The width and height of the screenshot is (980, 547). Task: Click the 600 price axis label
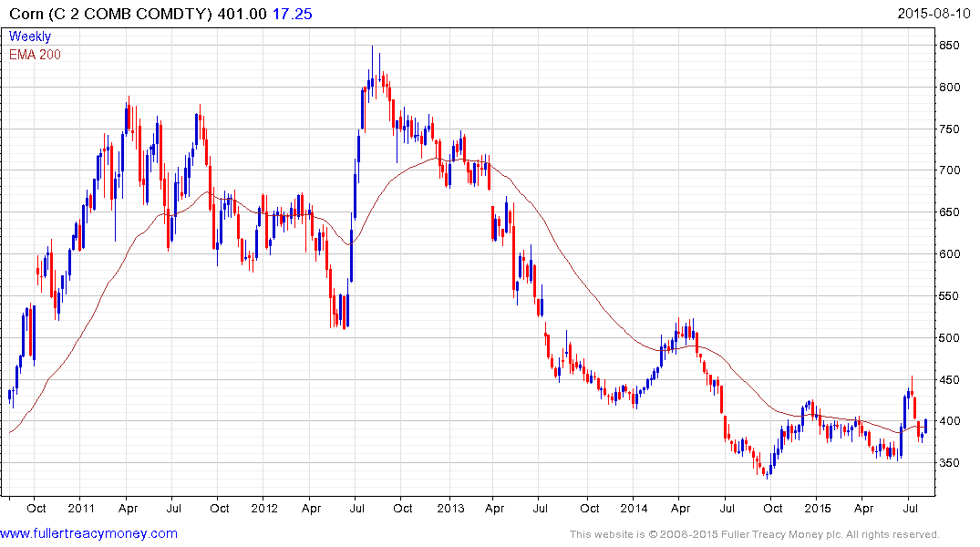949,253
